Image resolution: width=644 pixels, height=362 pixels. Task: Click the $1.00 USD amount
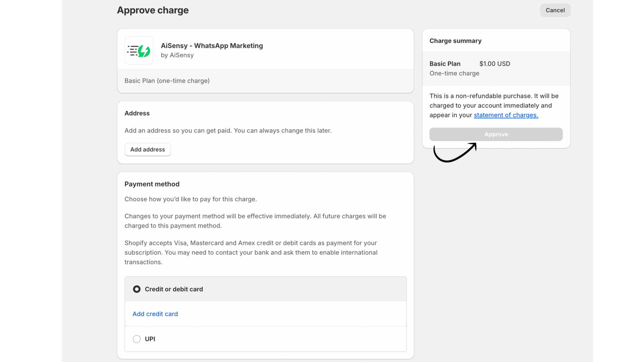(495, 64)
